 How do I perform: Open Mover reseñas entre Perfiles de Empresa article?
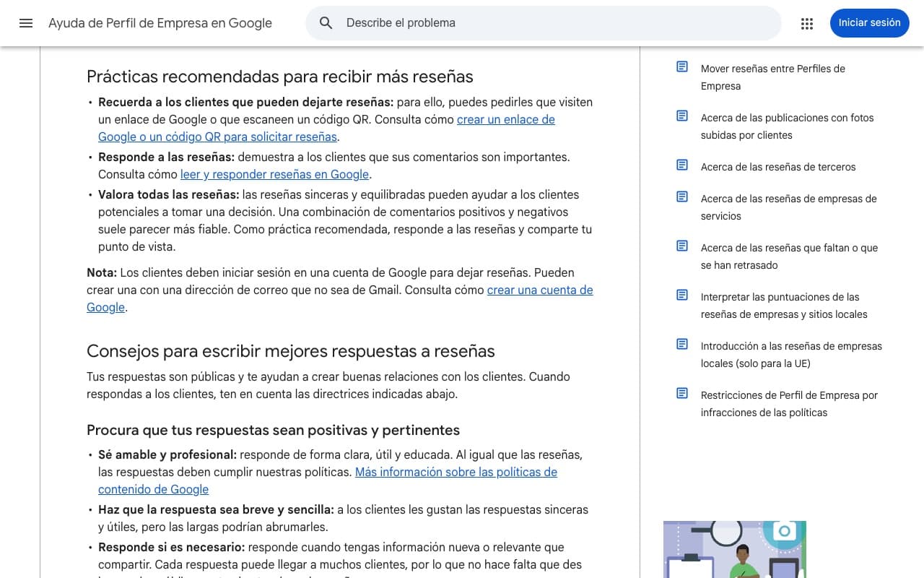point(772,77)
